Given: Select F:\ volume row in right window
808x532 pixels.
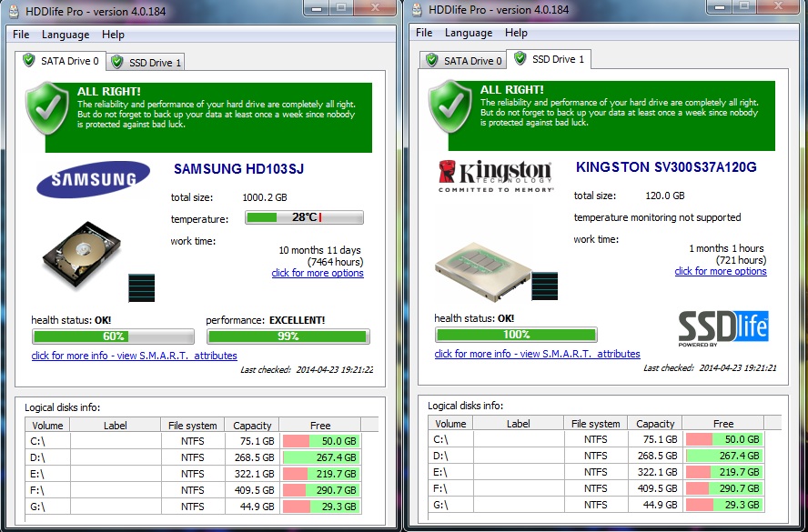Looking at the screenshot, I should click(x=596, y=488).
